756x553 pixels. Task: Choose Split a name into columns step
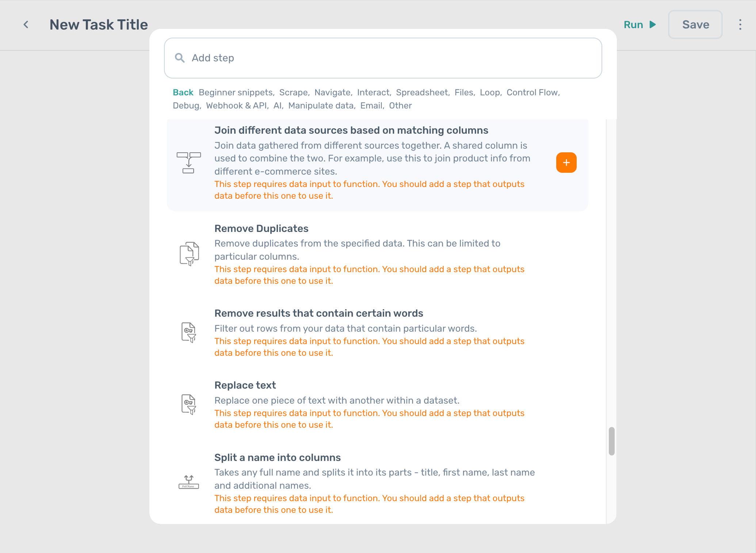(278, 457)
